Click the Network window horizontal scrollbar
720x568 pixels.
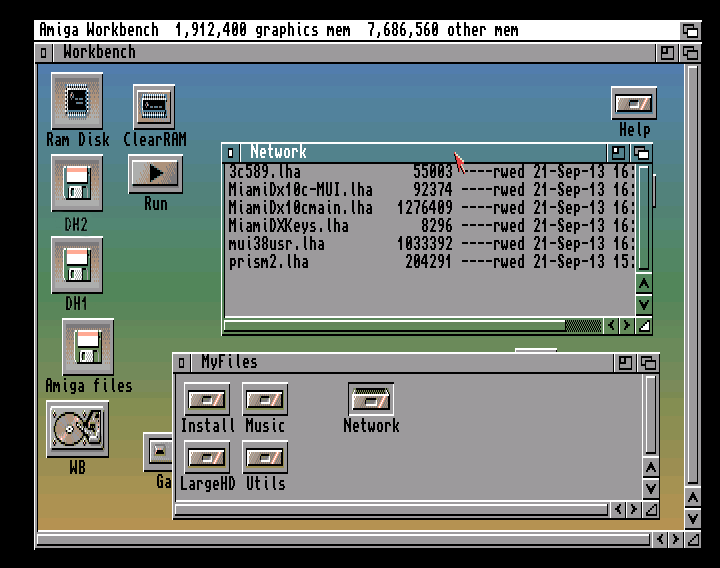(412, 326)
